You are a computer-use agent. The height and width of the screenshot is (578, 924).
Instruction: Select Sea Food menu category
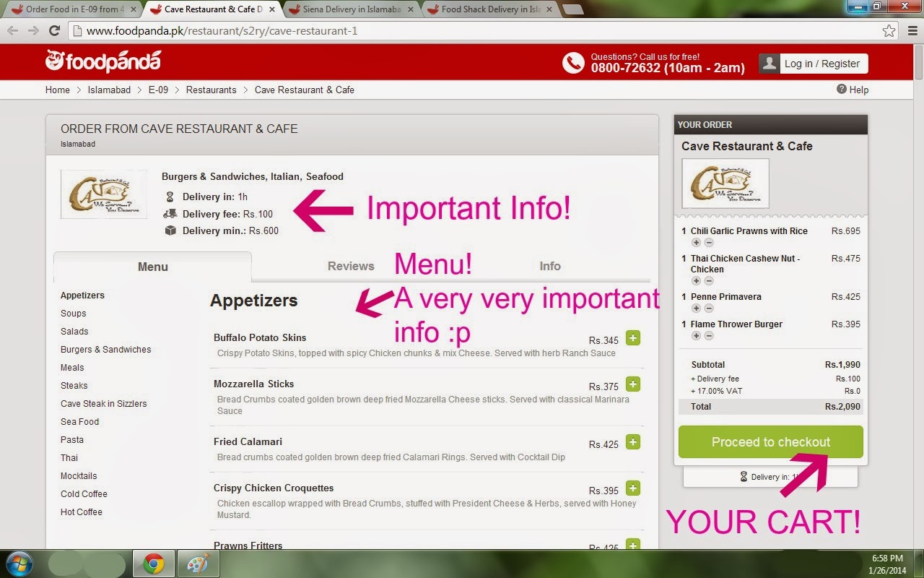79,422
